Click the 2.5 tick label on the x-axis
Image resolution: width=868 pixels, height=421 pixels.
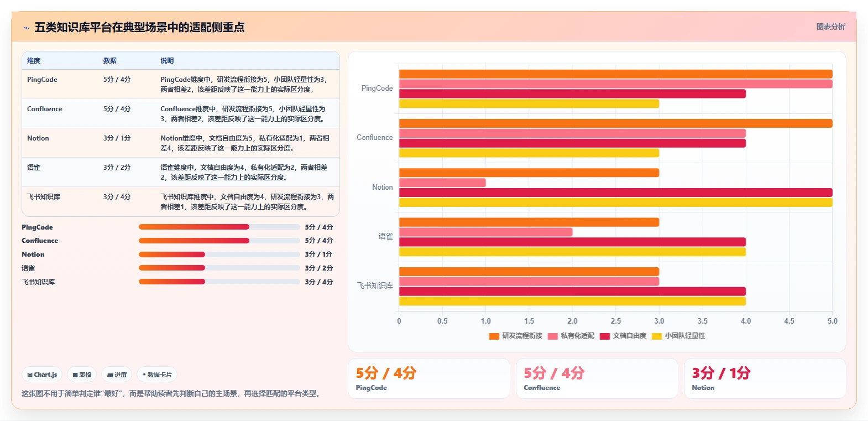tap(616, 321)
